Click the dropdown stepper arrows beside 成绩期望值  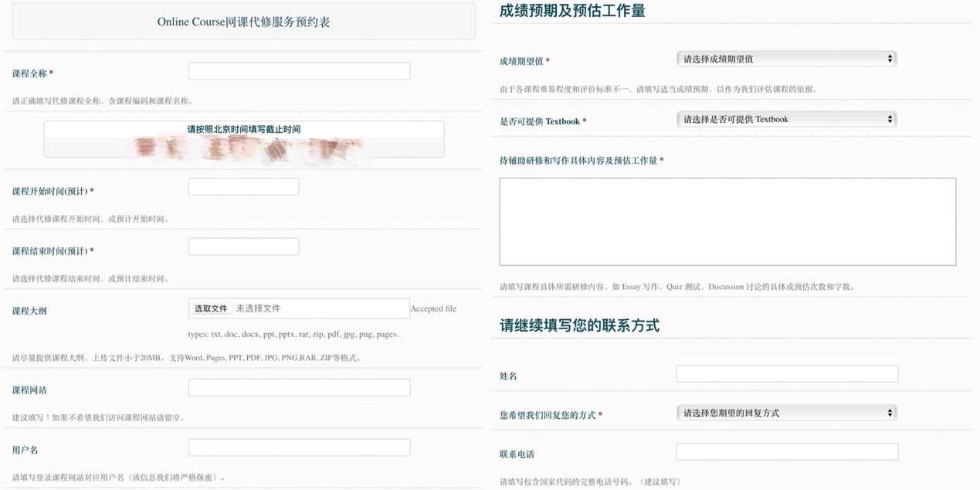(x=890, y=58)
